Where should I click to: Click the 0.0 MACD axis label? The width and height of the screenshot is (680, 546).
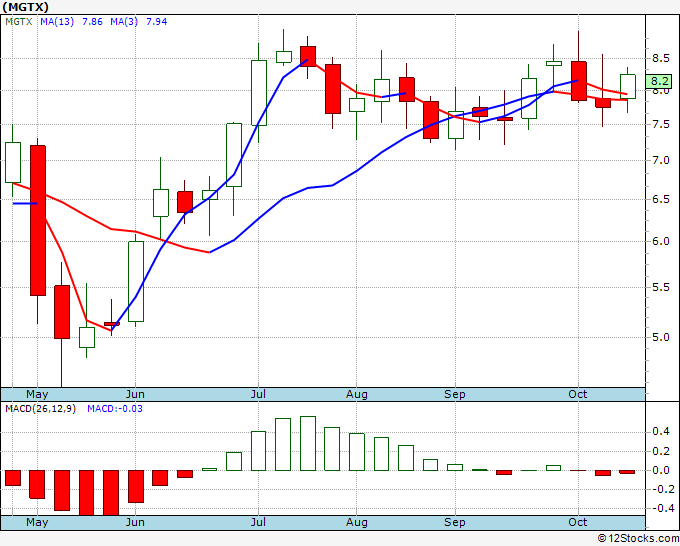pos(660,471)
